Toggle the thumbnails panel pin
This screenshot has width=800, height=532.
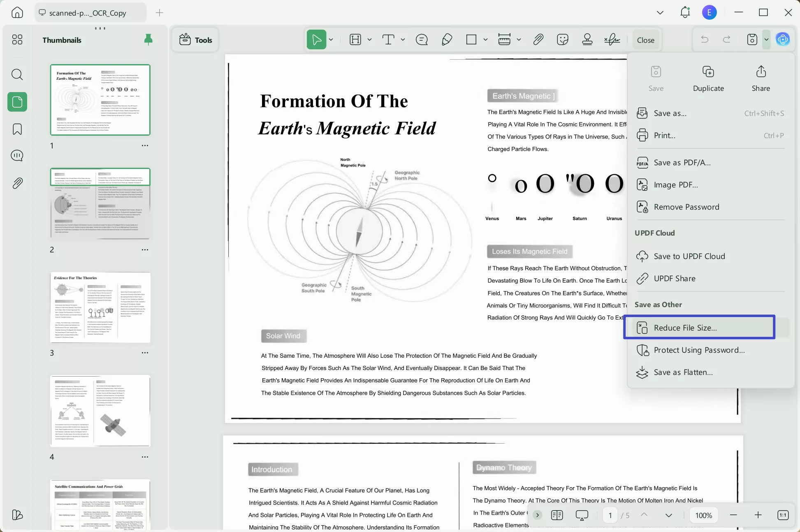[x=148, y=39]
